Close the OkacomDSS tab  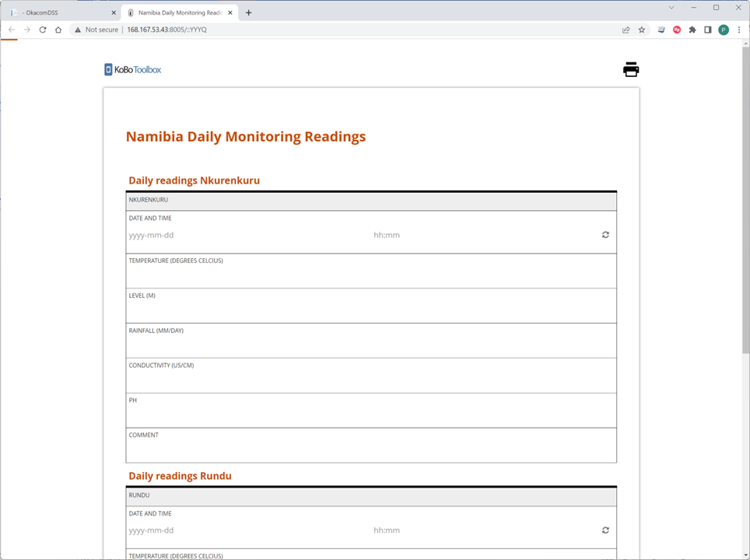pyautogui.click(x=114, y=13)
